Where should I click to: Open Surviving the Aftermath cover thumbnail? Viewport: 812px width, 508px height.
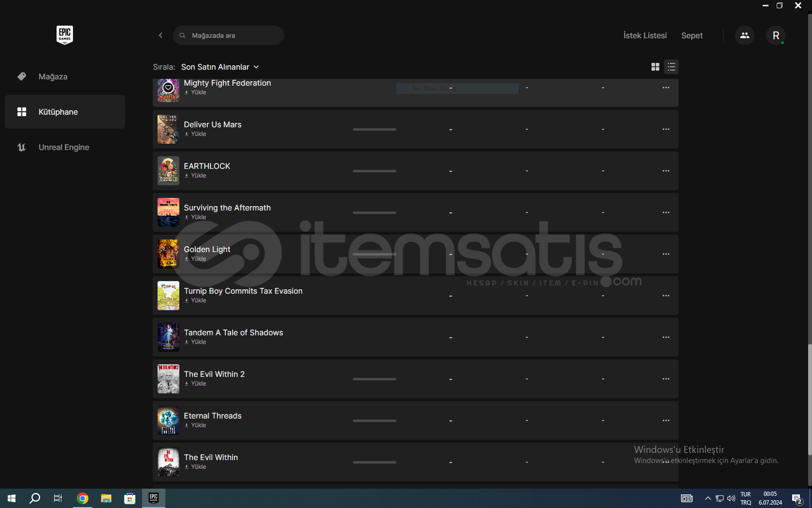[x=168, y=212]
